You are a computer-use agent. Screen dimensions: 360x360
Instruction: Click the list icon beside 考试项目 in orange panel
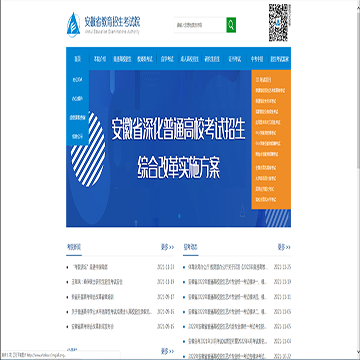pyautogui.click(x=257, y=80)
